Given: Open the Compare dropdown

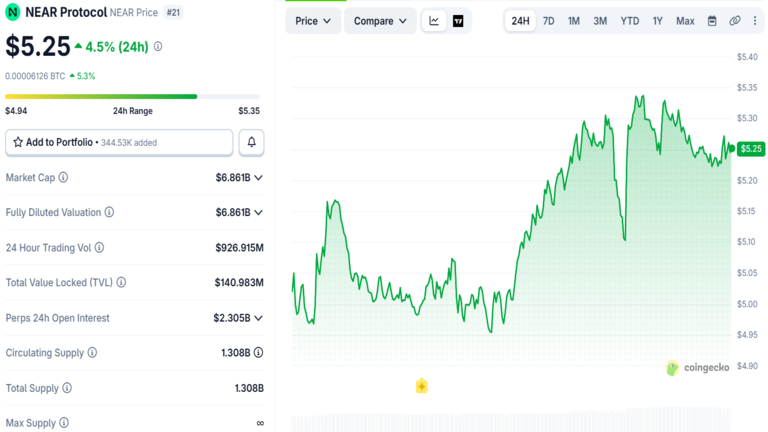Looking at the screenshot, I should click(x=380, y=21).
